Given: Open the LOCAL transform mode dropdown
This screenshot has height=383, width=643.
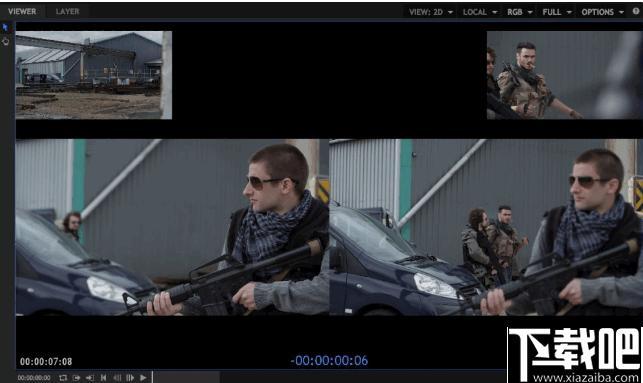Looking at the screenshot, I should pyautogui.click(x=480, y=12).
